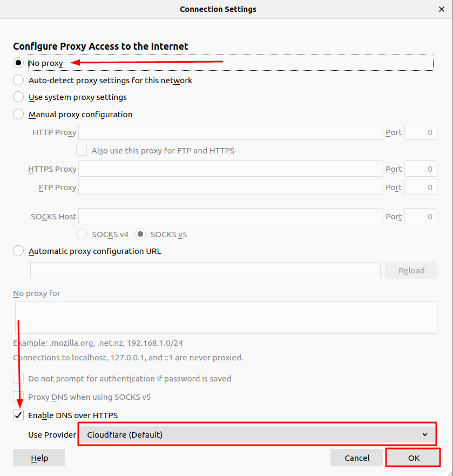The height and width of the screenshot is (476, 453).
Task: Check Also use this proxy for FTP and HTTPS
Action: (82, 150)
